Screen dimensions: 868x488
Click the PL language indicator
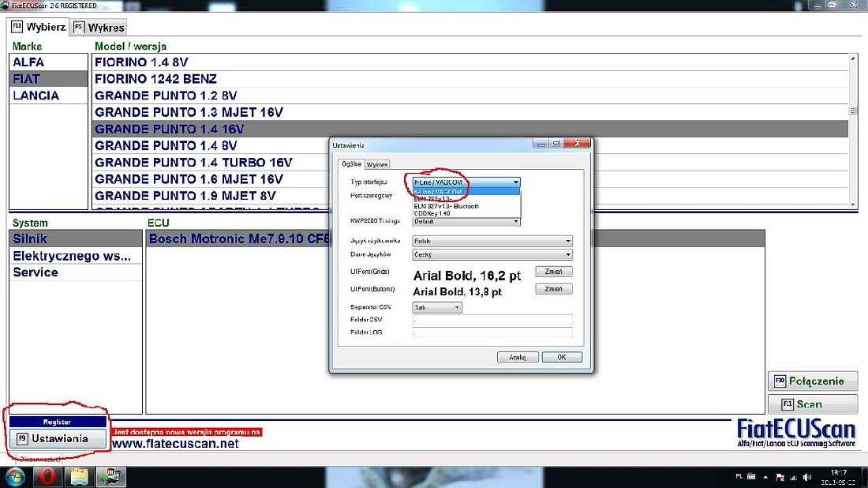(x=739, y=476)
